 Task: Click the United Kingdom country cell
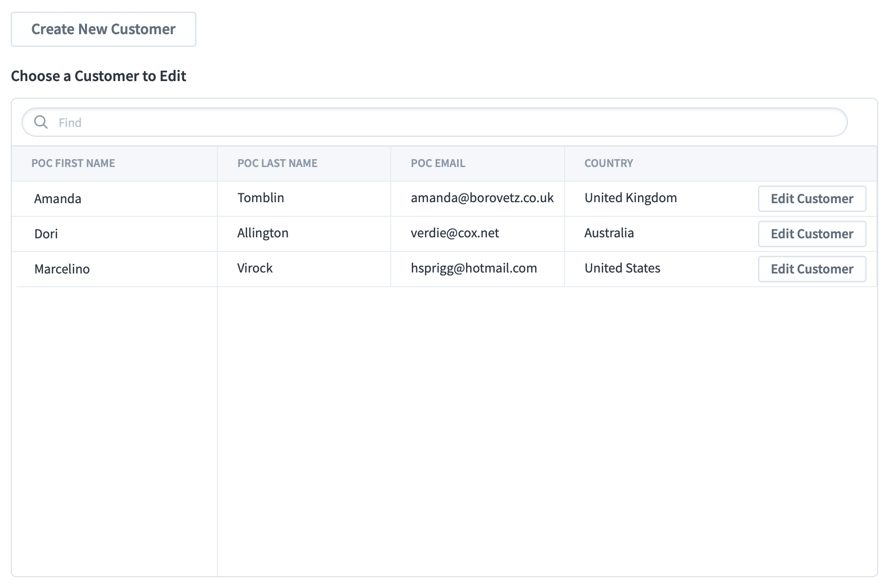click(x=630, y=198)
